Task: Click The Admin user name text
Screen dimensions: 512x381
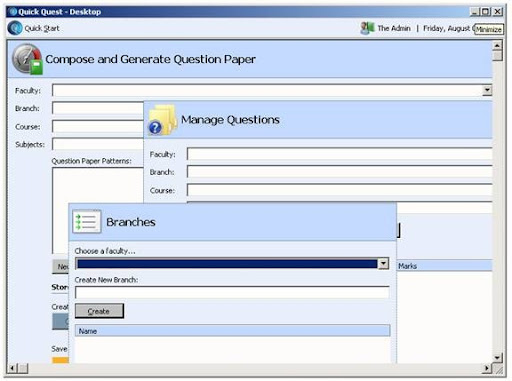Action: [394, 28]
